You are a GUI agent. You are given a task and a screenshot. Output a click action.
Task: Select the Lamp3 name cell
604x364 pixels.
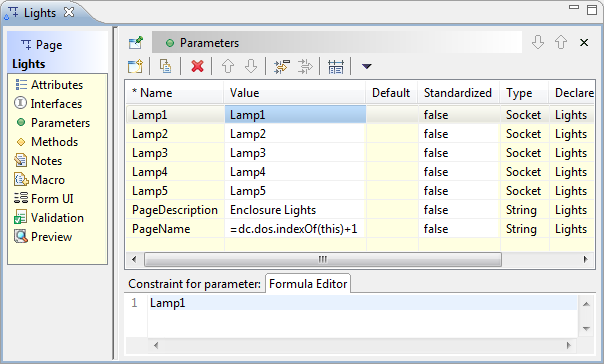pyautogui.click(x=175, y=153)
